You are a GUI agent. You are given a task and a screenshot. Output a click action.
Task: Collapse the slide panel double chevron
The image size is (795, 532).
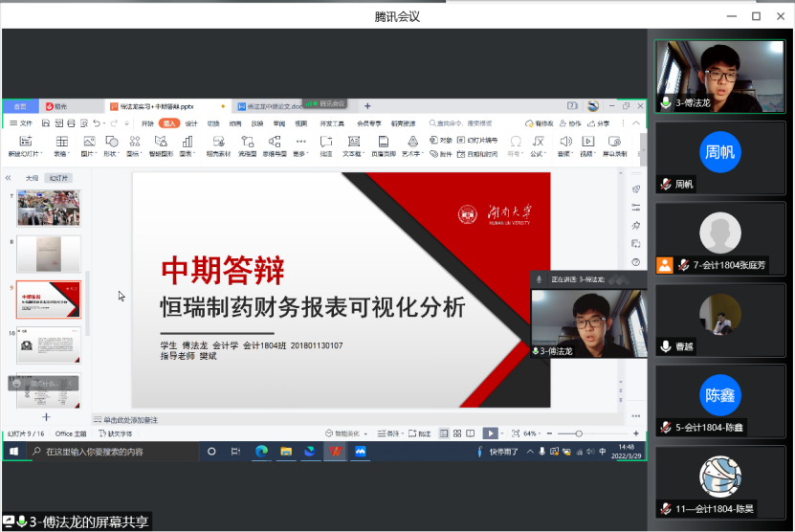pos(8,178)
